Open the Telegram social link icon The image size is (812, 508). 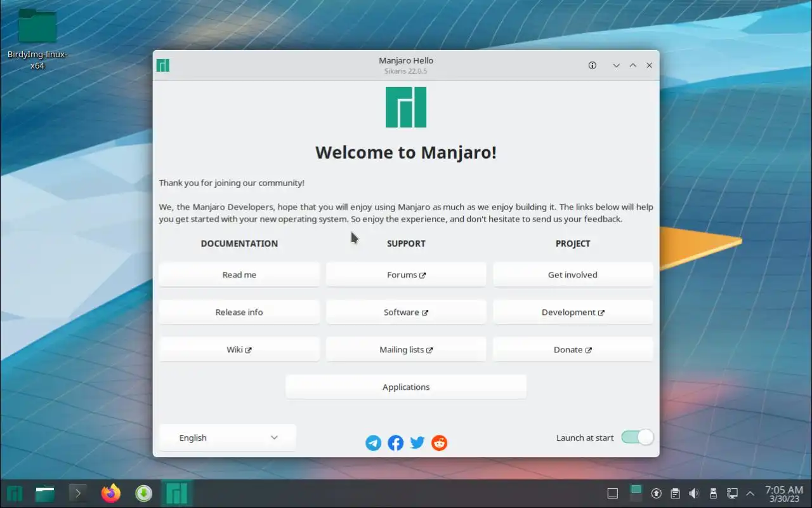pos(374,443)
